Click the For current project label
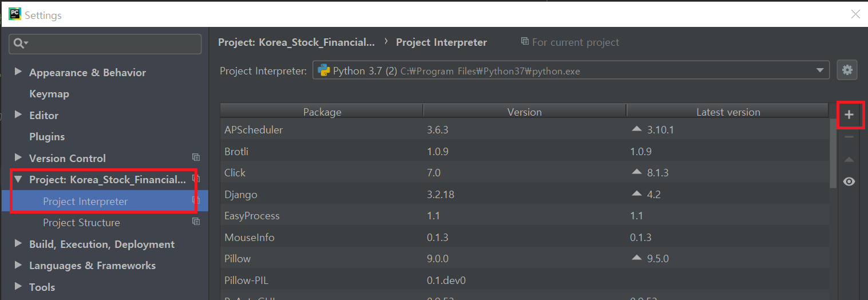This screenshot has height=300, width=868. (576, 42)
